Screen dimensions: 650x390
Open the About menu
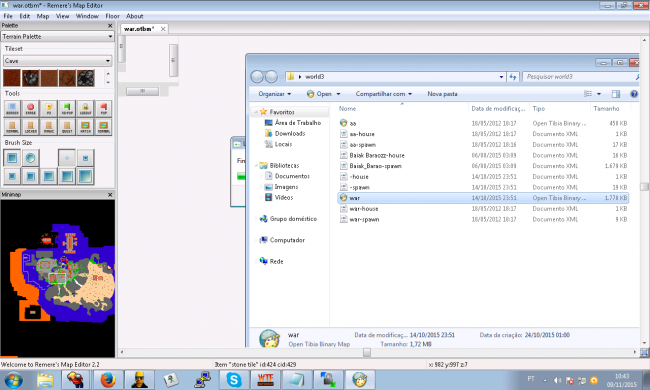point(134,16)
